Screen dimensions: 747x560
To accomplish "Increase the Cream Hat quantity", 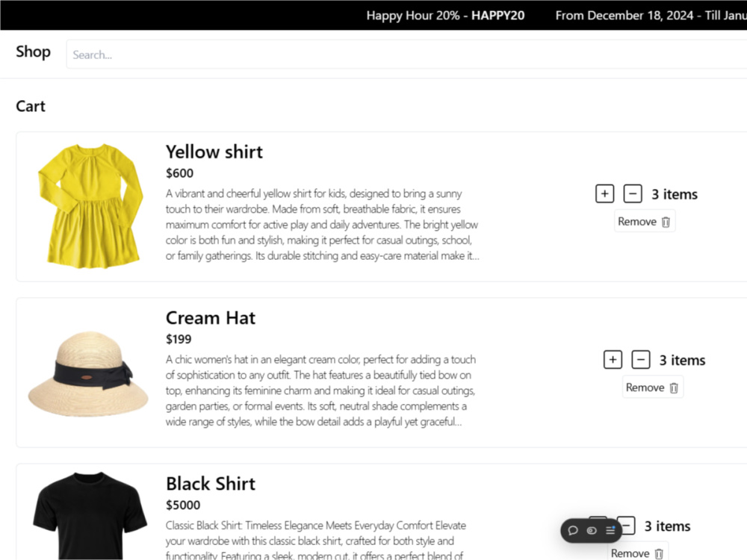I will click(613, 359).
